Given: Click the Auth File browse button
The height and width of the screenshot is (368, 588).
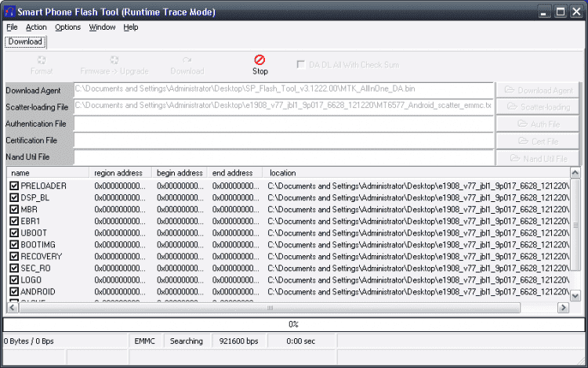Looking at the screenshot, I should tap(538, 124).
